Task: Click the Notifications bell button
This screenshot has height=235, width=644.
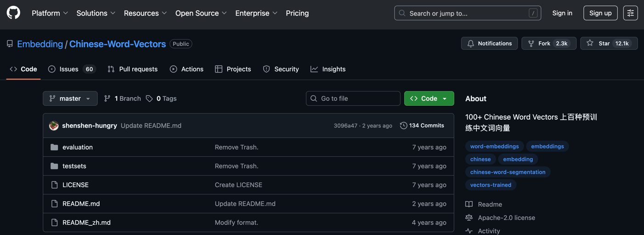Action: pos(489,43)
